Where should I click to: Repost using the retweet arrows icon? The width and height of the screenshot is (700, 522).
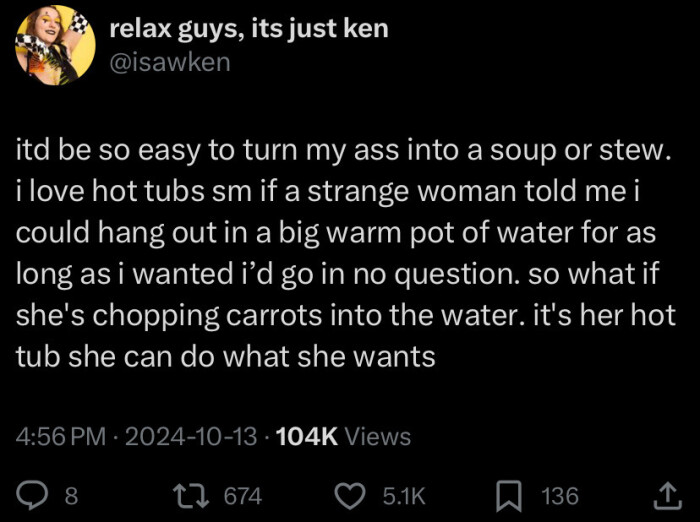coord(191,496)
